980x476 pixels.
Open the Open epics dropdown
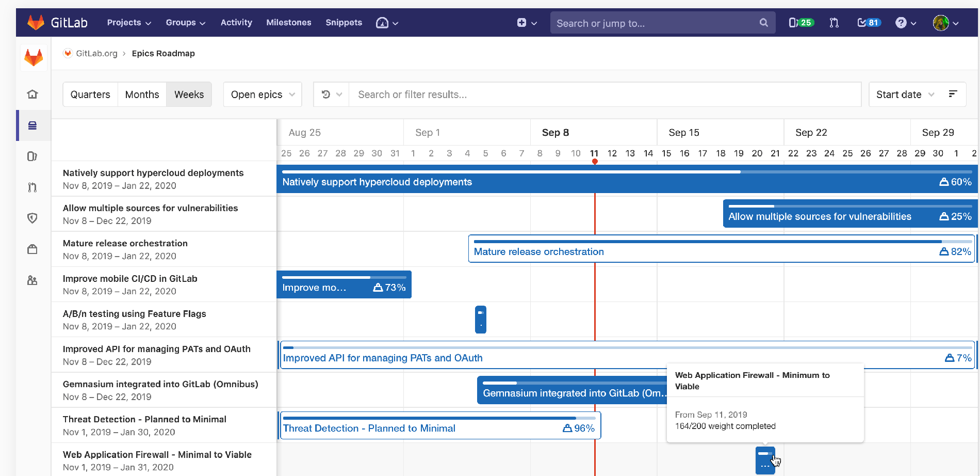click(x=263, y=94)
